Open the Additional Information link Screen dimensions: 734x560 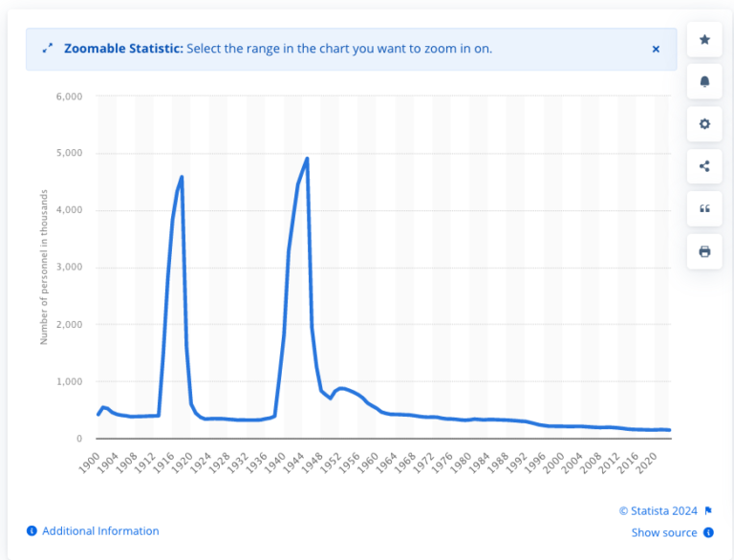[100, 531]
